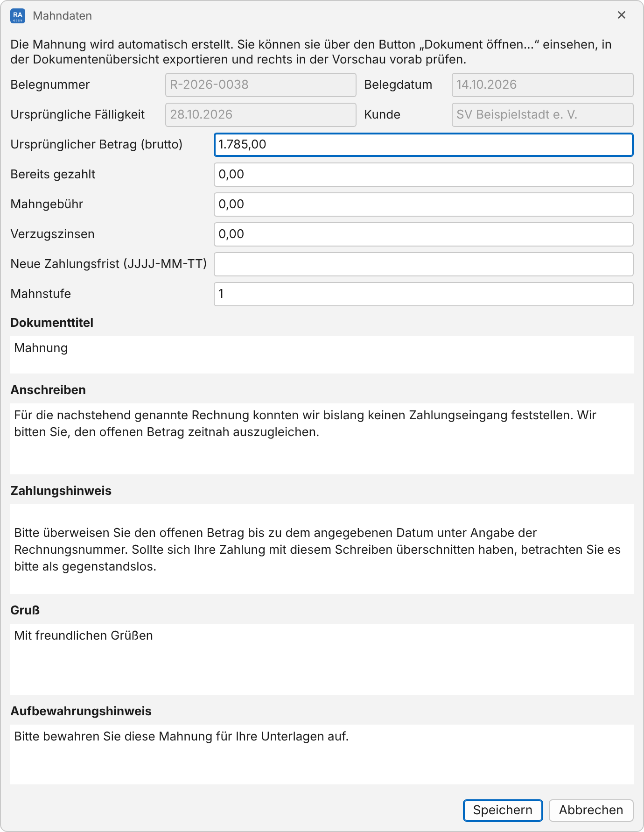
Task: Click into the Zahlungshinweis text area
Action: click(322, 549)
